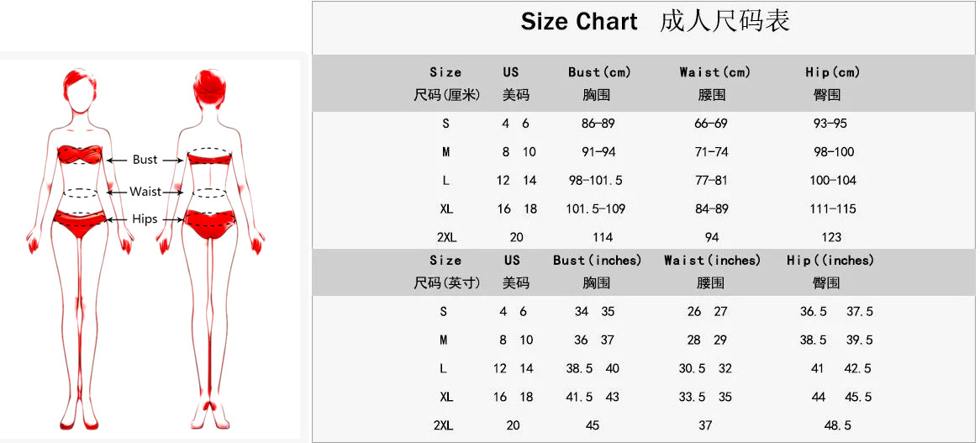
Task: Click the 尺码(厘米) size label
Action: point(447,95)
